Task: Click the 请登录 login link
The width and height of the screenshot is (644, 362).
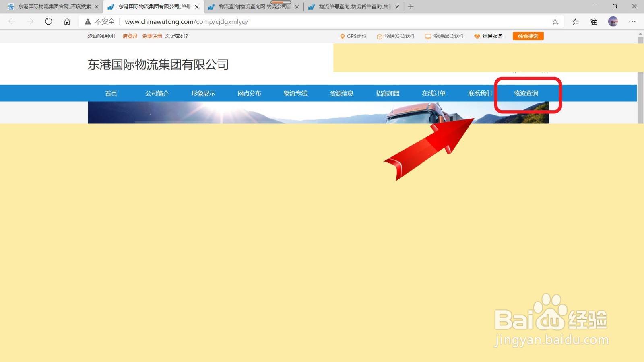Action: tap(130, 36)
